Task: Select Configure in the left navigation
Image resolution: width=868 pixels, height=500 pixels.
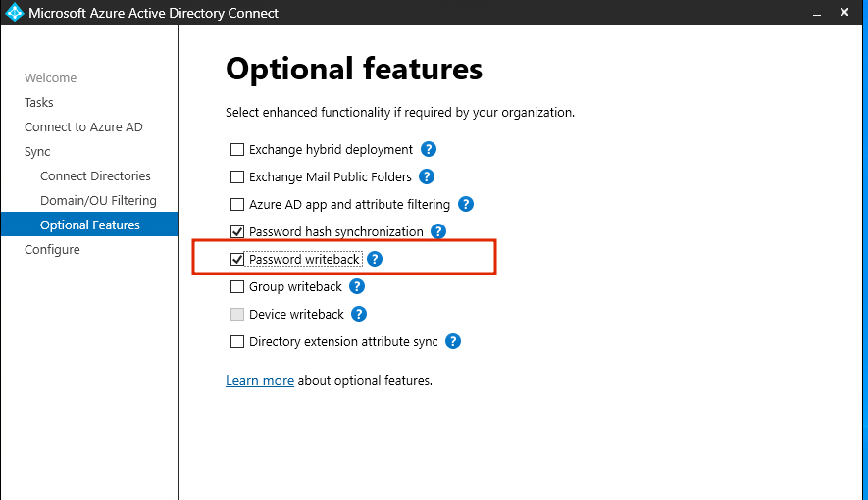Action: click(x=52, y=250)
